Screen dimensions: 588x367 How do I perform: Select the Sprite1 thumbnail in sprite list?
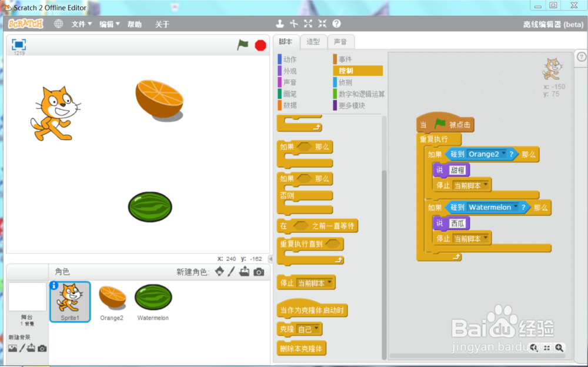(x=70, y=302)
